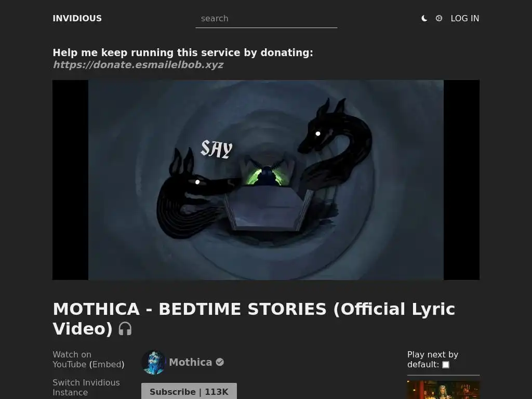The width and height of the screenshot is (532, 399).
Task: Open the recommended video thumbnail
Action: pos(443,390)
